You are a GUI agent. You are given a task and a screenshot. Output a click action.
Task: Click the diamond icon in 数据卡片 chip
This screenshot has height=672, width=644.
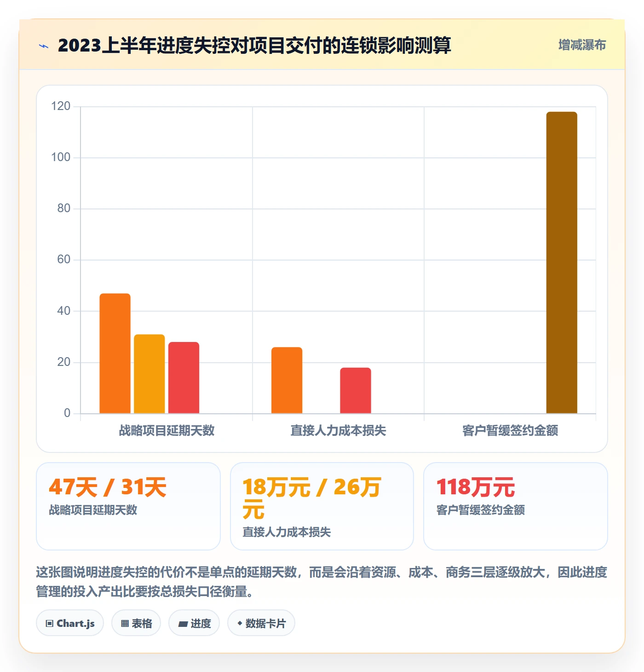tap(240, 623)
